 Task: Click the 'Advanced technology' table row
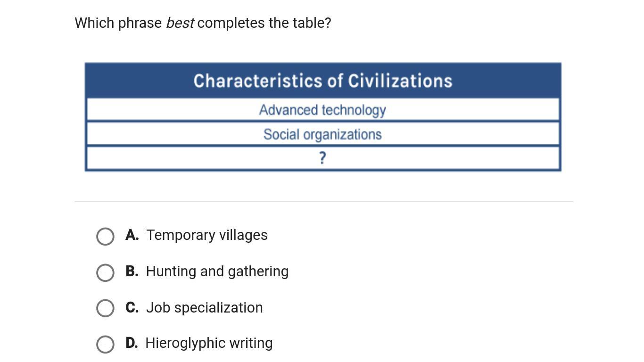click(322, 110)
